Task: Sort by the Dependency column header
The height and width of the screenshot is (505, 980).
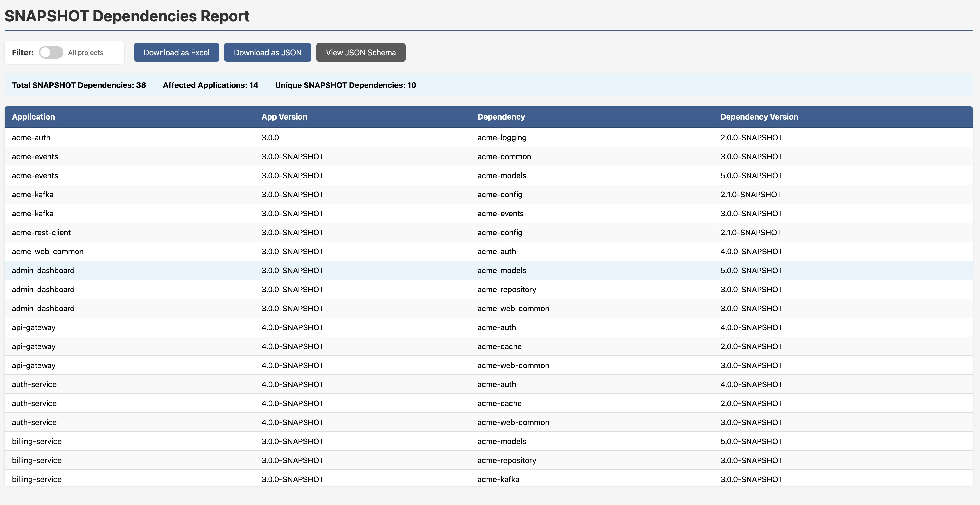Action: click(x=501, y=117)
